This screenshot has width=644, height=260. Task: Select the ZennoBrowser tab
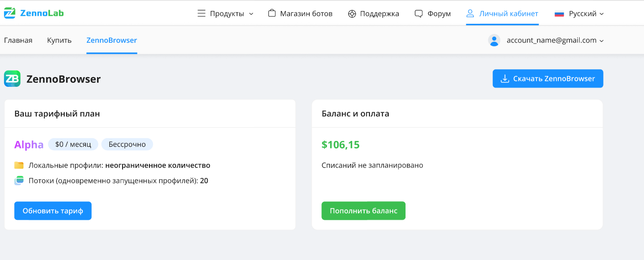pos(112,41)
